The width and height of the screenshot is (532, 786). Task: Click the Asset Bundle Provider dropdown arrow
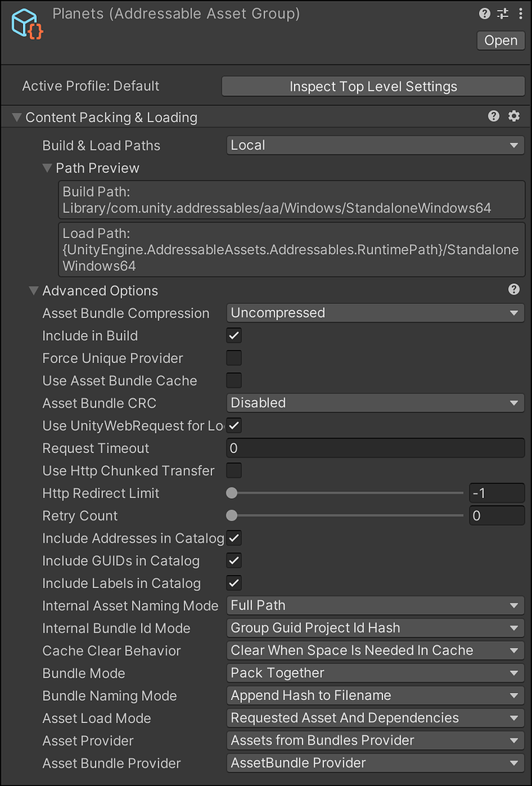pos(515,763)
